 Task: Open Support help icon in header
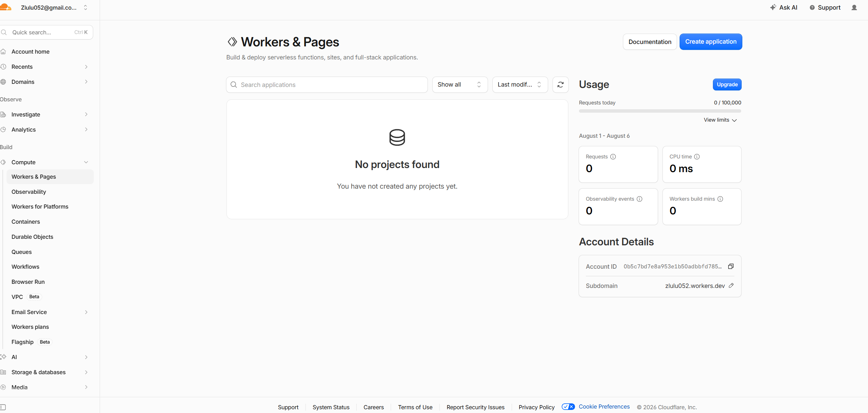(x=812, y=8)
